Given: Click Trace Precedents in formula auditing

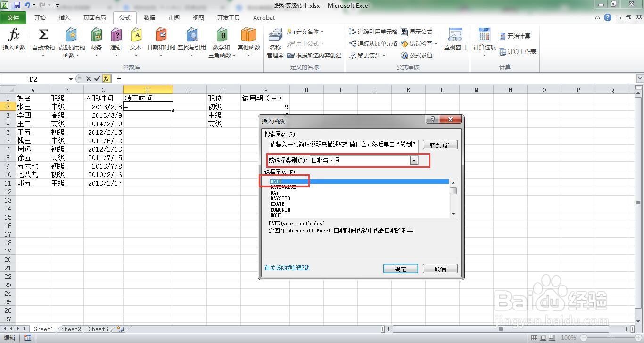Looking at the screenshot, I should click(x=373, y=32).
